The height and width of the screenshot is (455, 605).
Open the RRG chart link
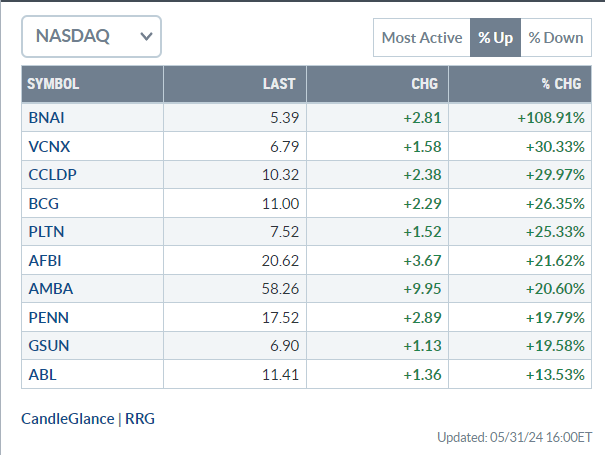(140, 419)
